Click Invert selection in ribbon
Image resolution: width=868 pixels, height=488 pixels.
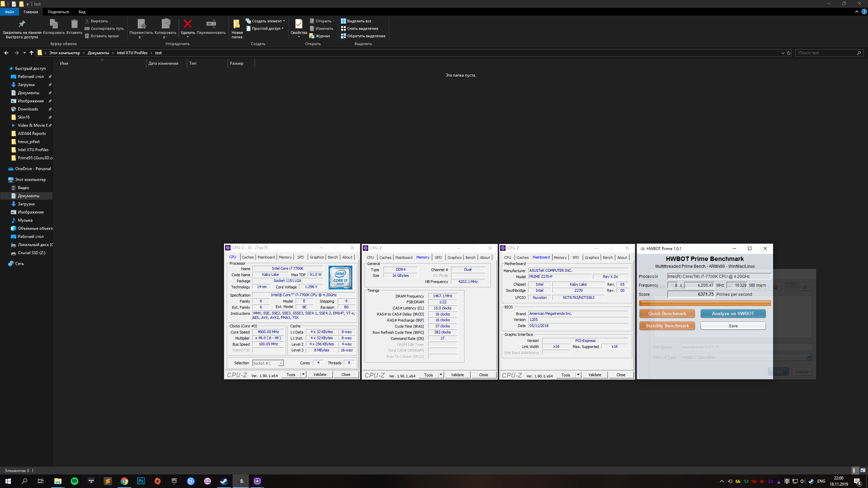click(363, 36)
